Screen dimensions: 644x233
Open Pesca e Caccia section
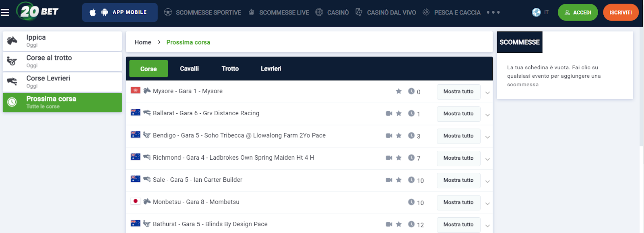click(x=451, y=12)
